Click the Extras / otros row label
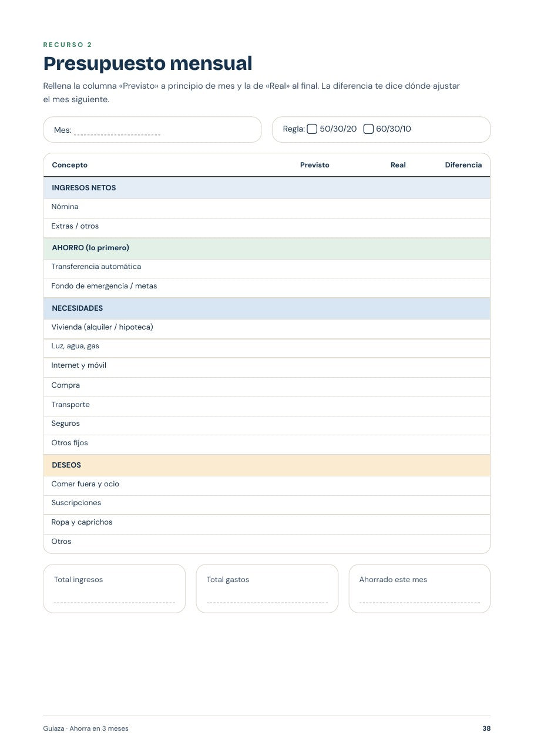Image resolution: width=534 pixels, height=756 pixels. [x=75, y=226]
